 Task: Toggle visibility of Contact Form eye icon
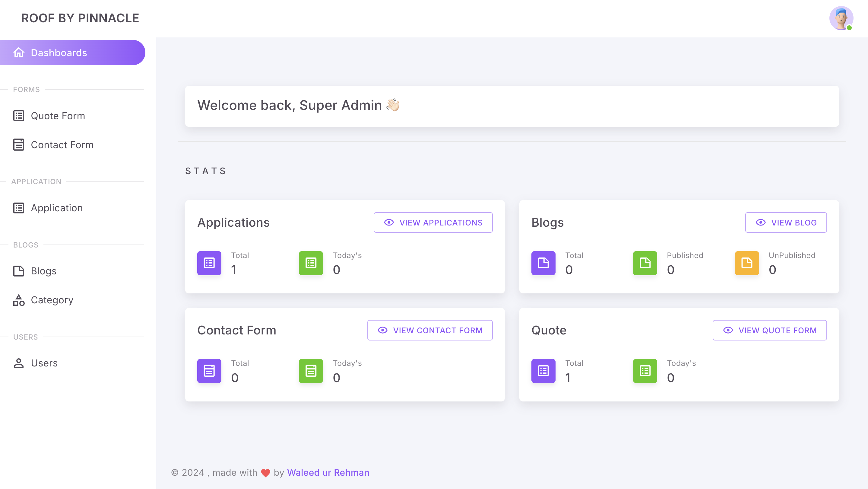coord(382,330)
